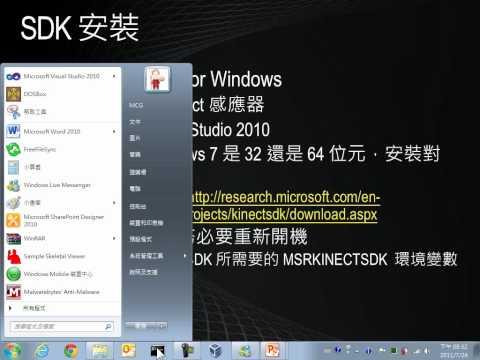Open Internet Explorer from the taskbar
480x360 pixels.
click(42, 351)
